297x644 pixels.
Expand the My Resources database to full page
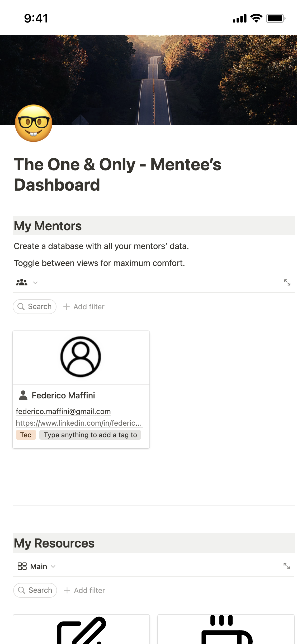point(286,566)
